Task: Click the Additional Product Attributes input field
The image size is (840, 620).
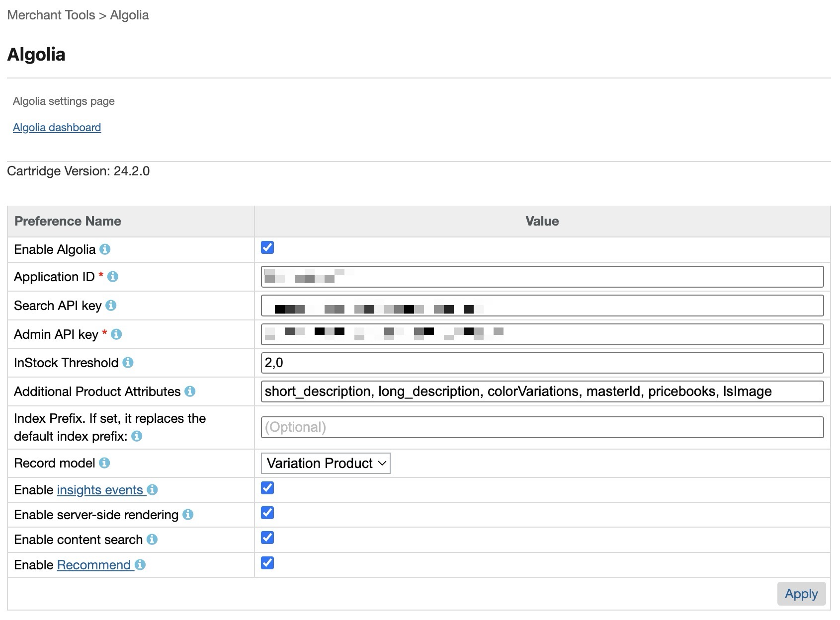Action: [542, 391]
